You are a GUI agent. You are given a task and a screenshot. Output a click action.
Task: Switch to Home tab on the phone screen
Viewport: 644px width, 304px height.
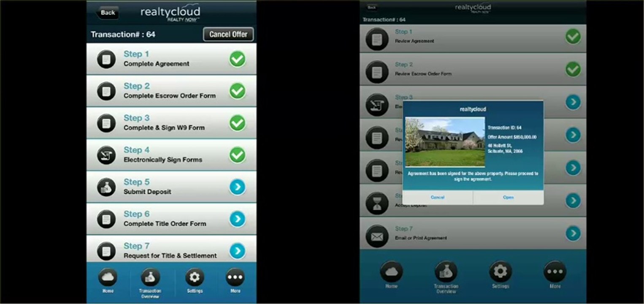coord(108,280)
